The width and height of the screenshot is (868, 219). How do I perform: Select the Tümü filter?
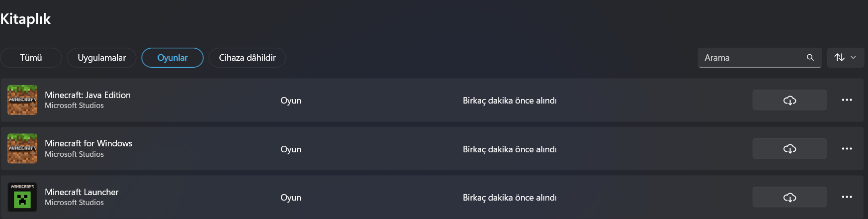31,58
